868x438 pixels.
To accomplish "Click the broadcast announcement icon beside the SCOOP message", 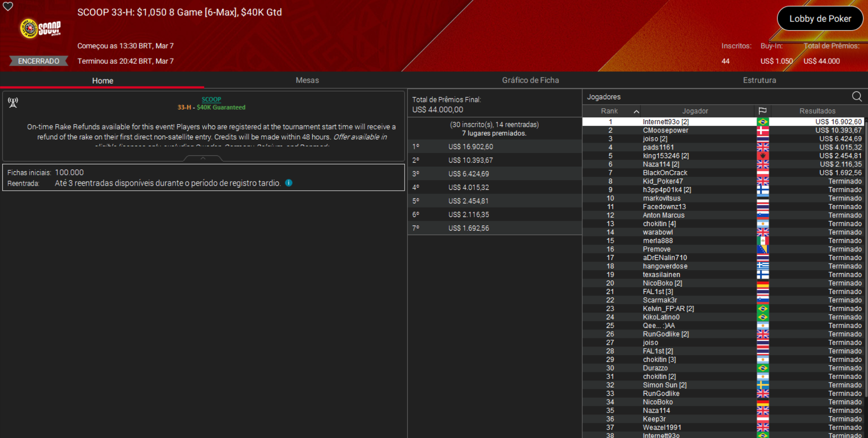I will [13, 103].
